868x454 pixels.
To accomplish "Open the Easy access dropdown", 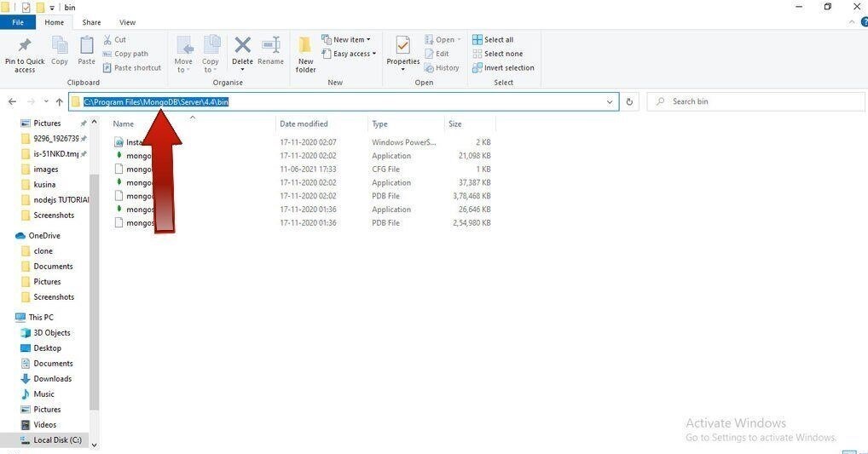I will tap(349, 54).
